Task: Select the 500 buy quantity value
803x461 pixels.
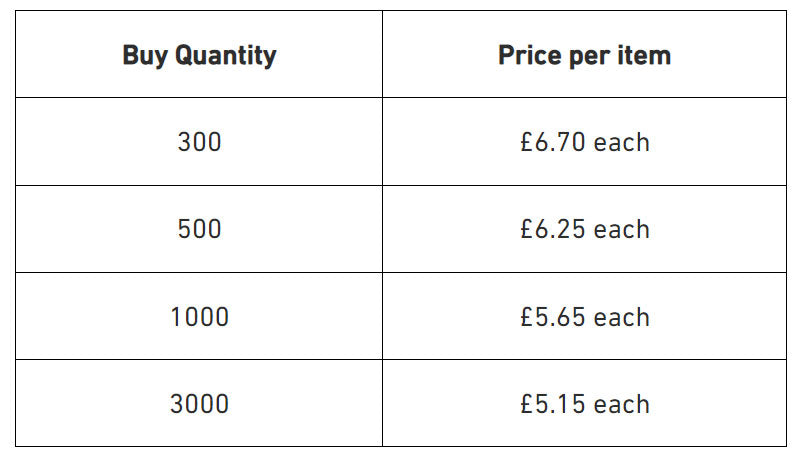Action: click(199, 229)
